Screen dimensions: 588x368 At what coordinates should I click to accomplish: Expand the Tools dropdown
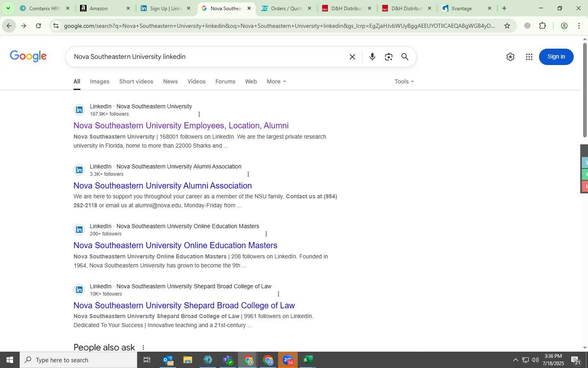(x=404, y=81)
